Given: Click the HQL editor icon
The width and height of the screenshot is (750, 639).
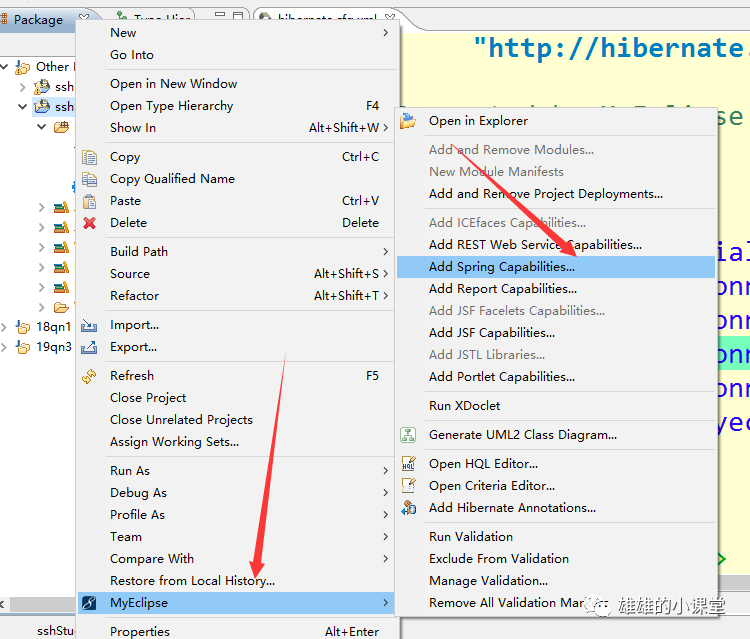Looking at the screenshot, I should pyautogui.click(x=408, y=464).
